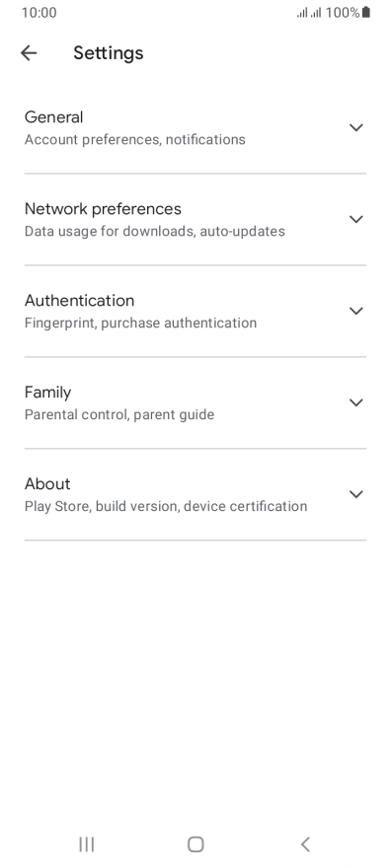Tap 'Data usage for downloads, auto-updates' text

pyautogui.click(x=154, y=232)
